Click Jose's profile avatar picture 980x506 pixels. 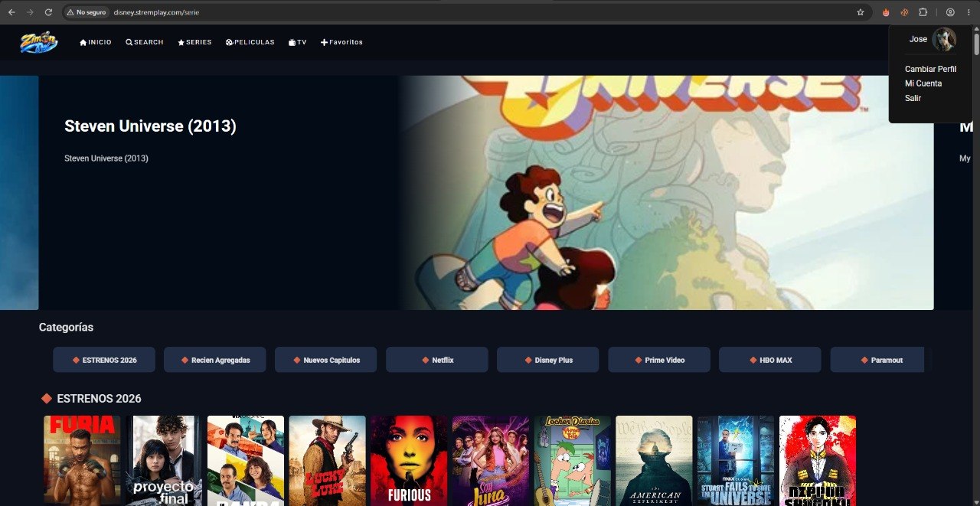point(944,40)
